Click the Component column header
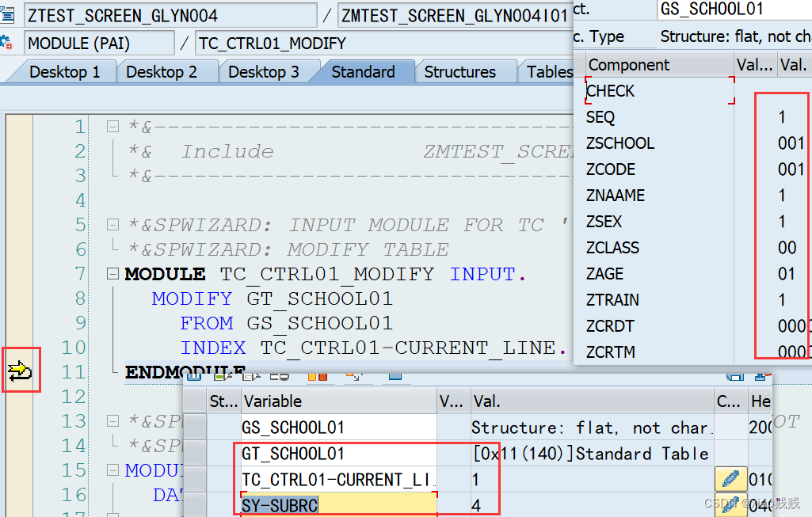This screenshot has width=812, height=517. 660,65
